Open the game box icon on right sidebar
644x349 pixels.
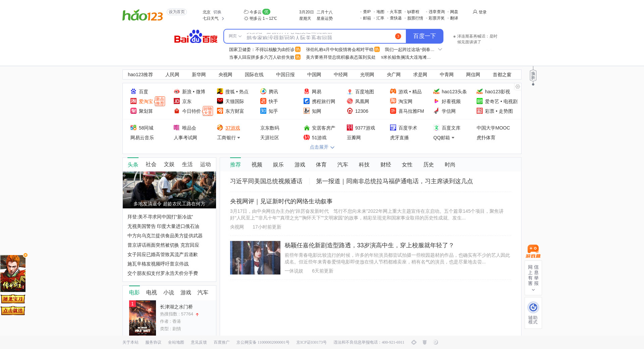(x=533, y=251)
